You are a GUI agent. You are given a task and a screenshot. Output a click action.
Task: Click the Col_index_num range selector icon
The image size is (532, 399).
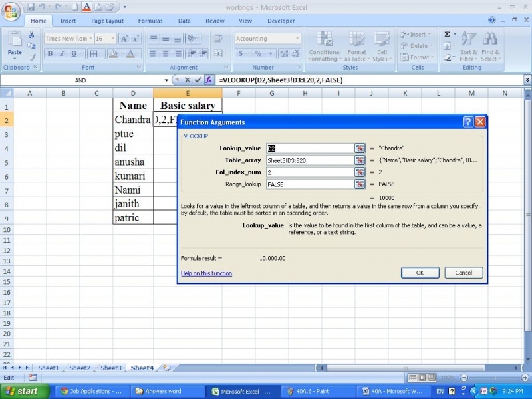[359, 172]
